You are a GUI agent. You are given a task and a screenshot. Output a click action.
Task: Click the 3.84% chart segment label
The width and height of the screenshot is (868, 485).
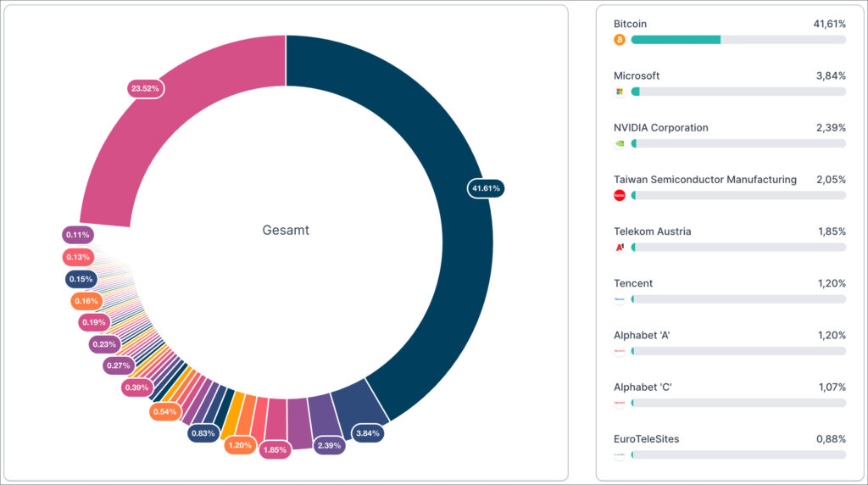point(368,433)
